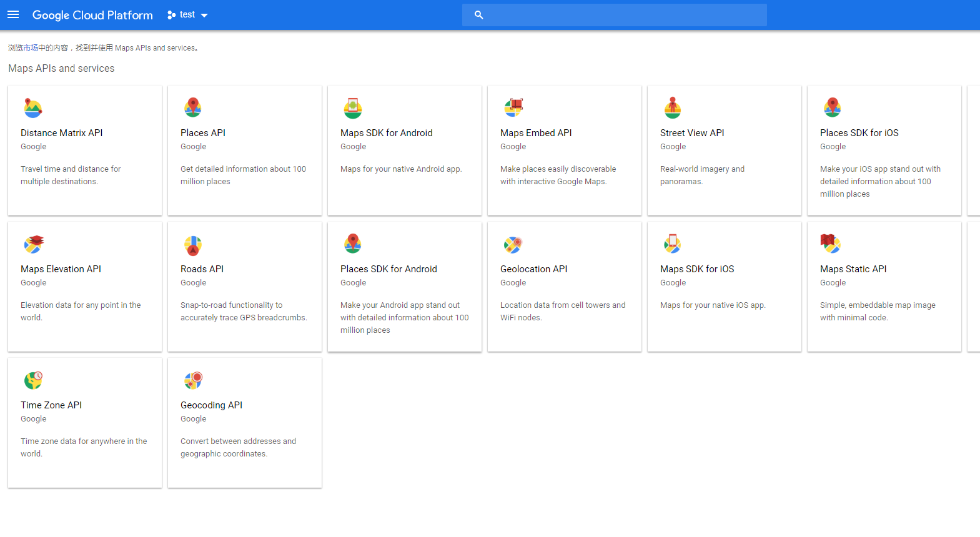Open the Places API title
The width and height of the screenshot is (980, 537).
203,133
